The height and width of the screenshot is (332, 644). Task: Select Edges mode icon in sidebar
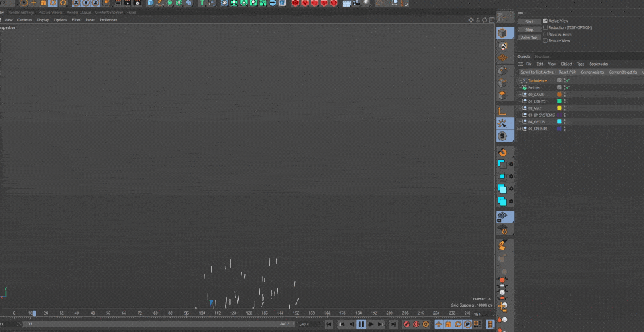[x=502, y=83]
